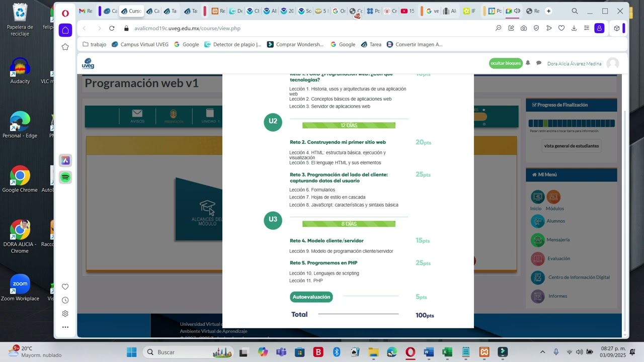The image size is (644, 362).
Task: Reload the current page
Action: coord(112,28)
